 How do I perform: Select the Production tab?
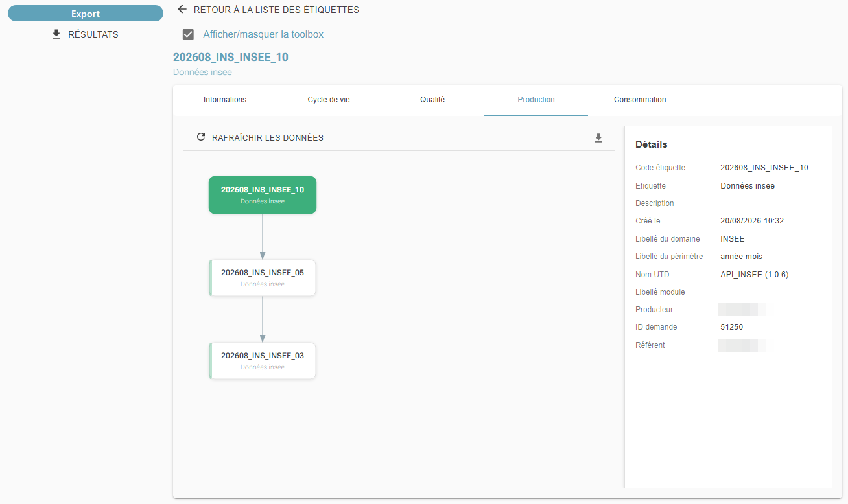[x=536, y=100]
